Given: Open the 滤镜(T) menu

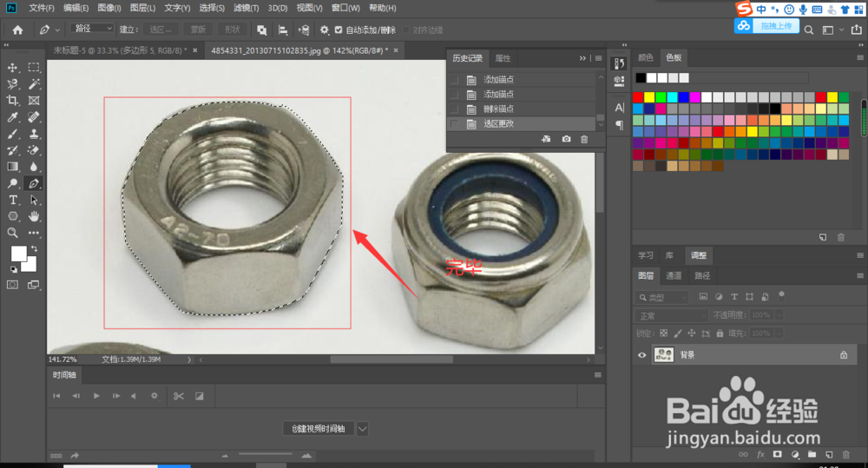Looking at the screenshot, I should (246, 9).
